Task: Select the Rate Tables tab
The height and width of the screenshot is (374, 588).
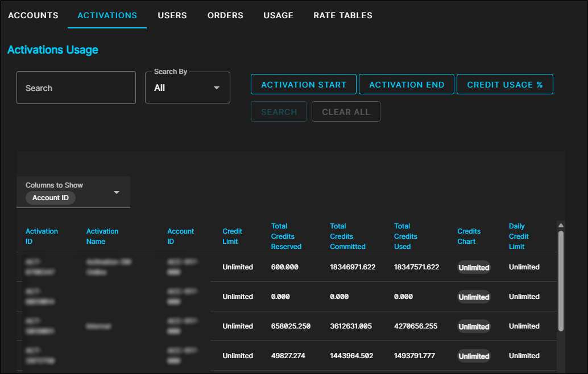Action: [x=343, y=15]
